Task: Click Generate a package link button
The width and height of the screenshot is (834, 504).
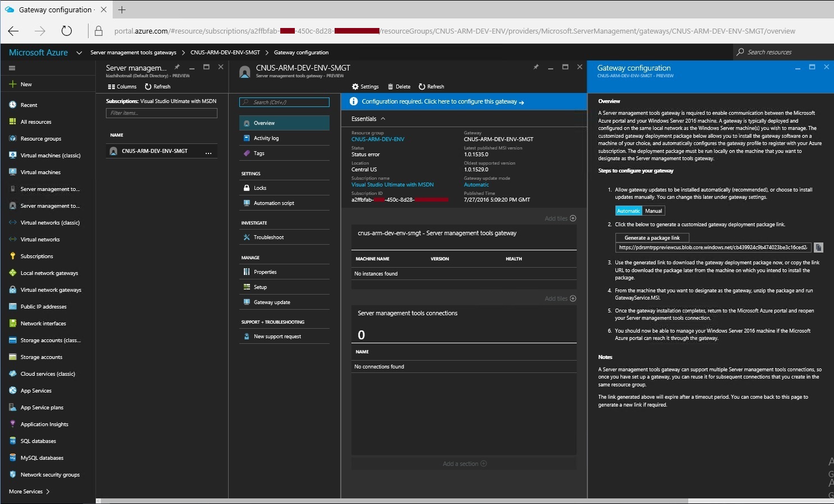Action: click(x=652, y=238)
